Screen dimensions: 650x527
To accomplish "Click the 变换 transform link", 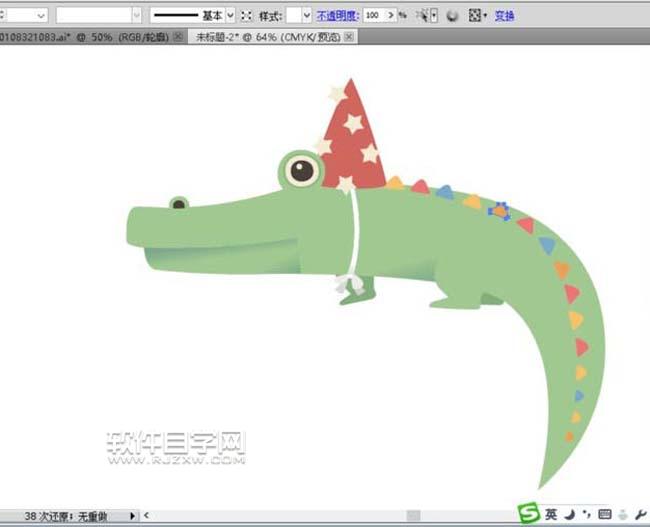I will pos(505,16).
